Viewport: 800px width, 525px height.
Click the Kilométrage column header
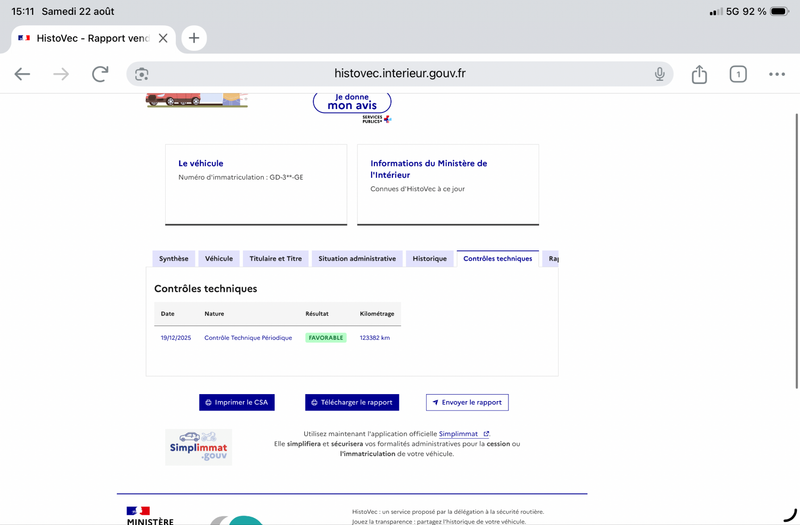377,314
